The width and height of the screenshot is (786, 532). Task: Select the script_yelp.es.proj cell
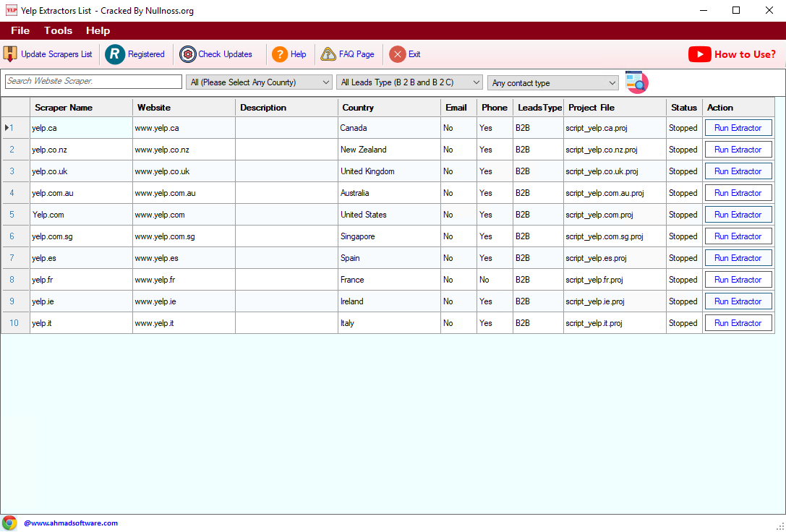pos(615,258)
